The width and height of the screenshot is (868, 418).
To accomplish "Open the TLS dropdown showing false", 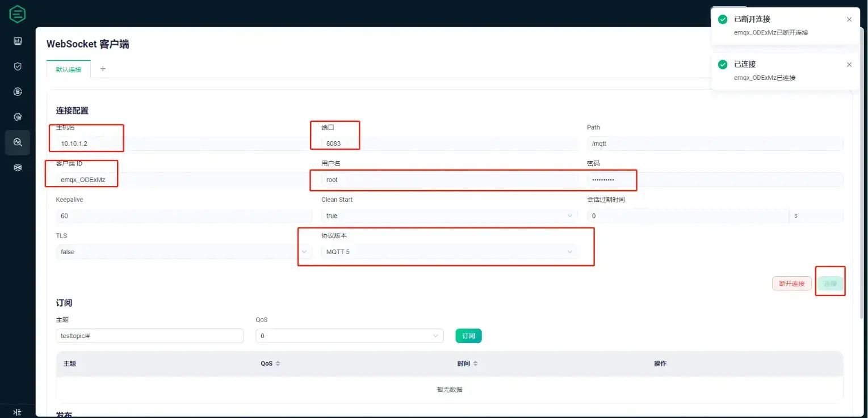I will pyautogui.click(x=184, y=251).
